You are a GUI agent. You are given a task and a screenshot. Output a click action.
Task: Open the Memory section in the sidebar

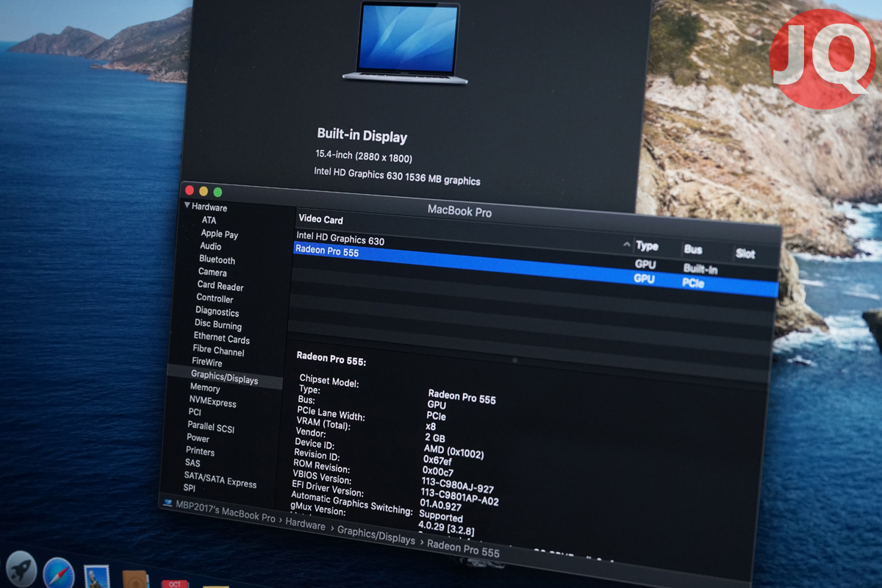pos(205,387)
